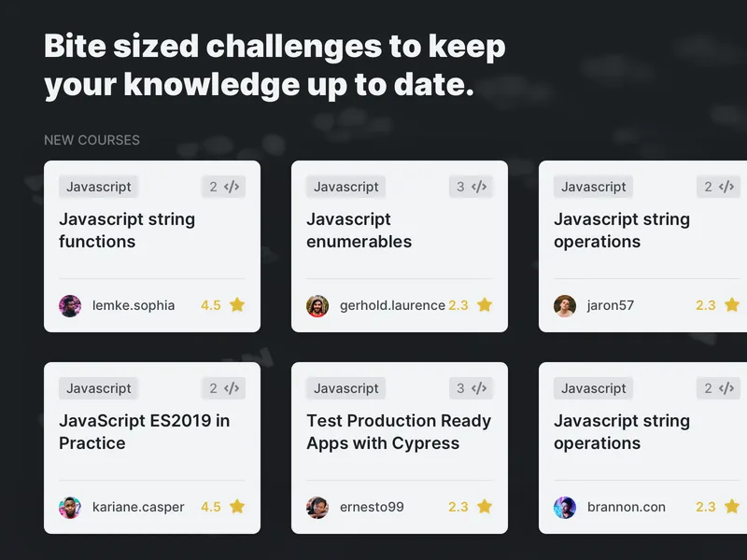Open lemke.sophia's avatar picture
The height and width of the screenshot is (560, 747).
(70, 306)
